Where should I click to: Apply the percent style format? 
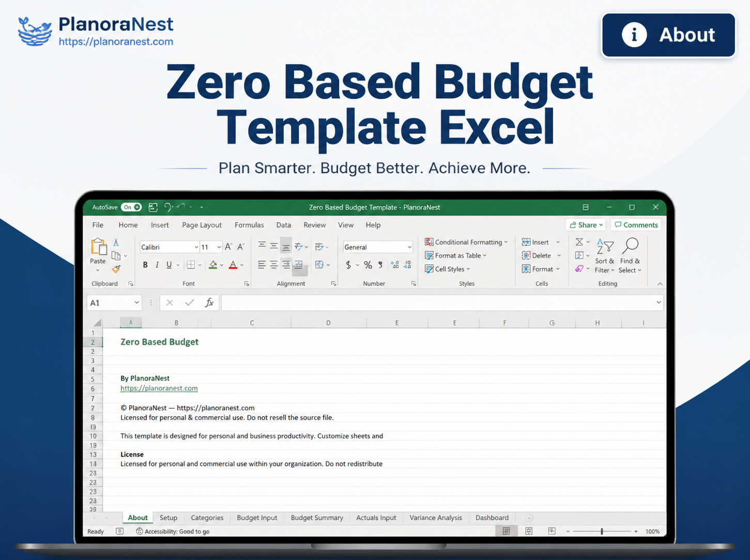click(368, 265)
